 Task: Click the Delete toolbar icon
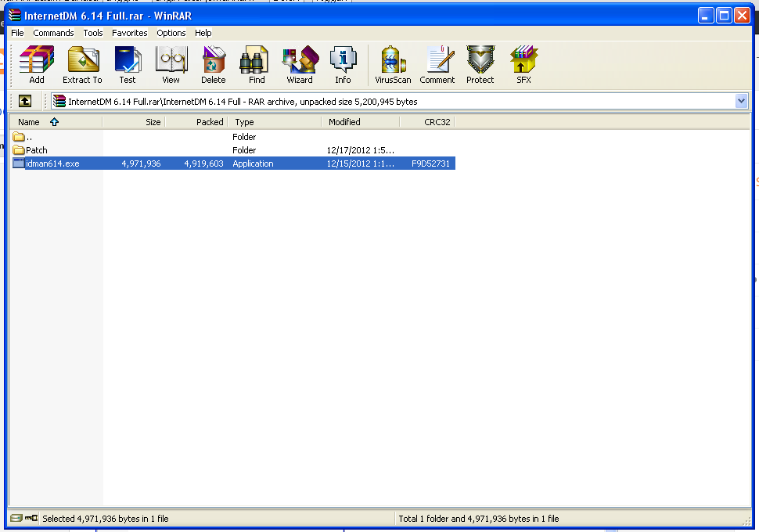click(214, 65)
